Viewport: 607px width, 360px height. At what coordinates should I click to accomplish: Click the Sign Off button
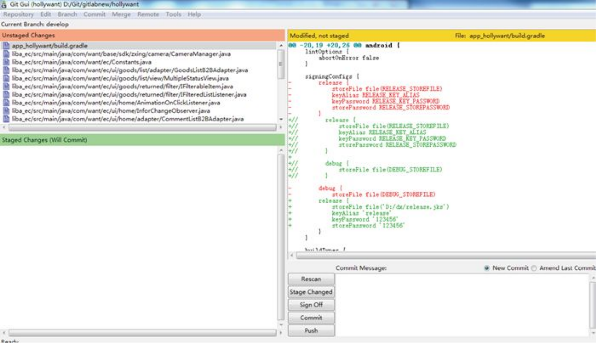point(311,305)
